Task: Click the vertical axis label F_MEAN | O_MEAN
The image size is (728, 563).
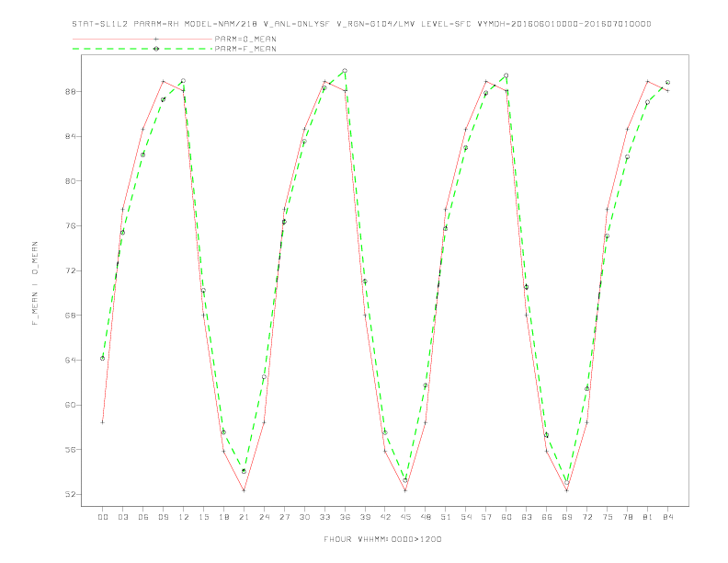Action: click(35, 283)
